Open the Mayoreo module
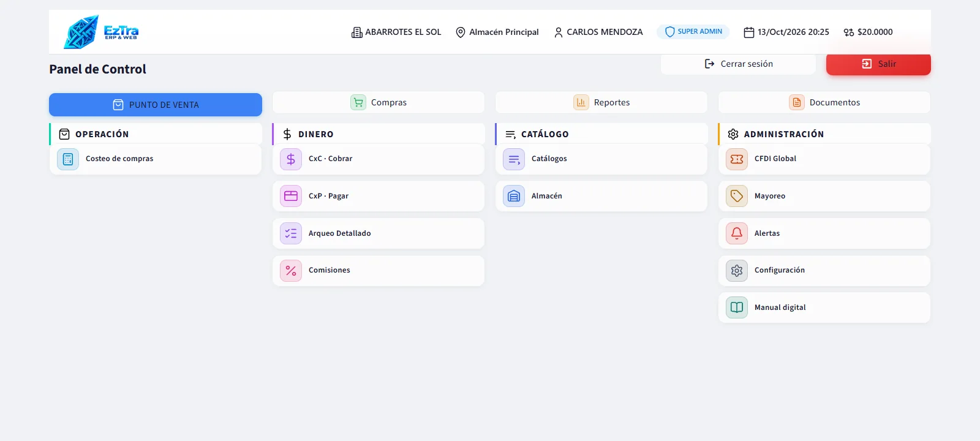980x441 pixels. pos(824,196)
